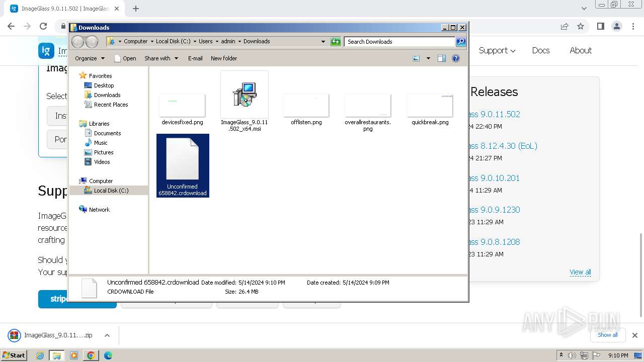Open a new Chrome tab with plus
The width and height of the screenshot is (644, 362).
coord(136,9)
